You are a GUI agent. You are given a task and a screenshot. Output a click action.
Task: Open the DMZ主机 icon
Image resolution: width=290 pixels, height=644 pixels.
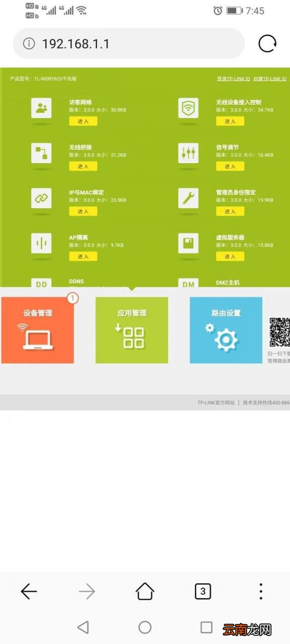coord(188,283)
